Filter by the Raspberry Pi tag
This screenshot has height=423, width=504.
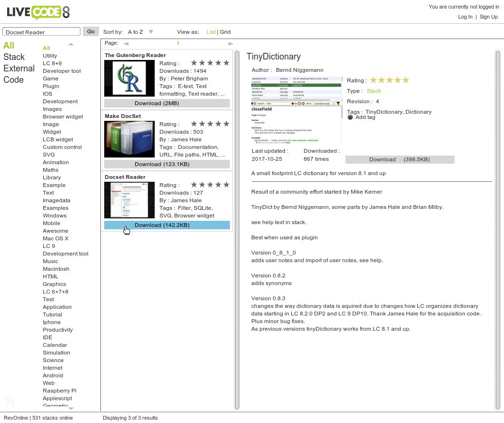coord(59,391)
